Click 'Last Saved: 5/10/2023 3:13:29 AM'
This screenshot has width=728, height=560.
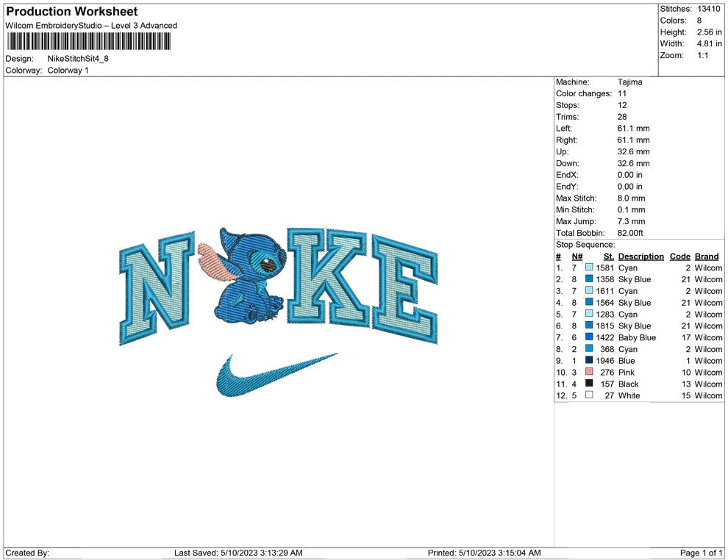pos(238,553)
